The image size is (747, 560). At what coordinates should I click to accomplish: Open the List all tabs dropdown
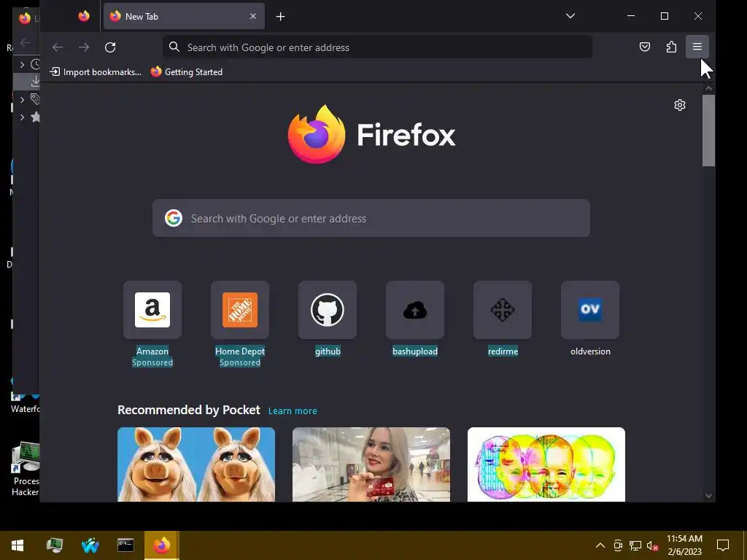point(570,16)
